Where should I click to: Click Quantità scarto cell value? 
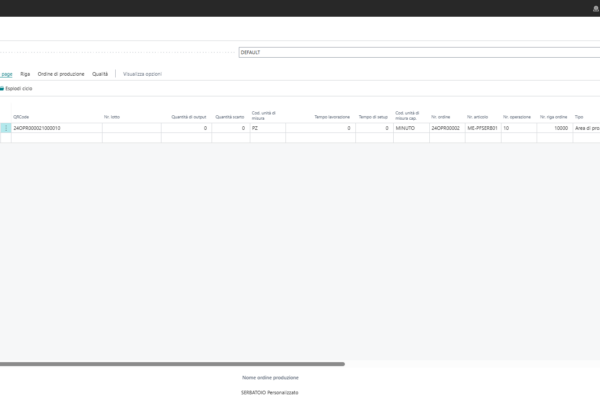[x=229, y=129]
